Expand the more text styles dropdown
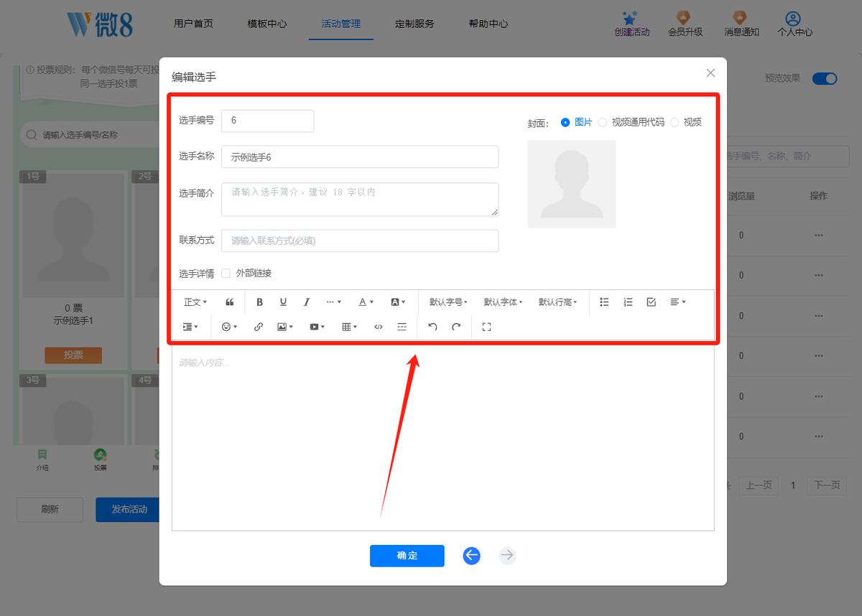 [334, 302]
